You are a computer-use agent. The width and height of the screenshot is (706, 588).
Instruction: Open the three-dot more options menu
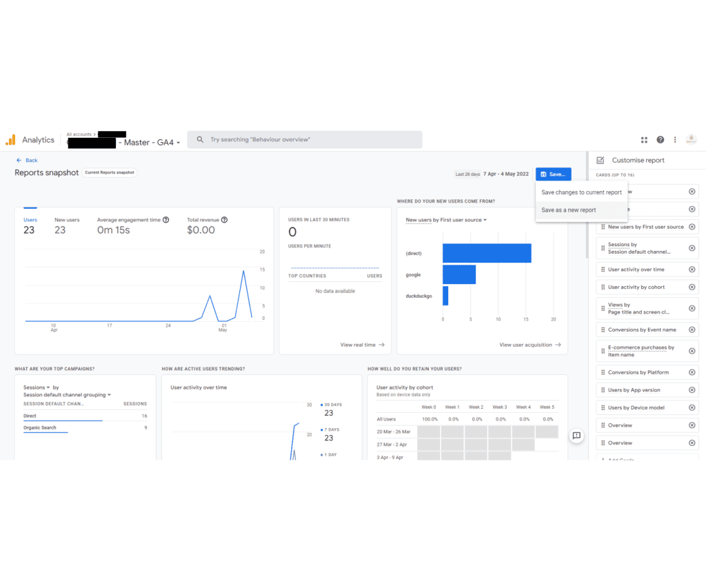[x=674, y=139]
